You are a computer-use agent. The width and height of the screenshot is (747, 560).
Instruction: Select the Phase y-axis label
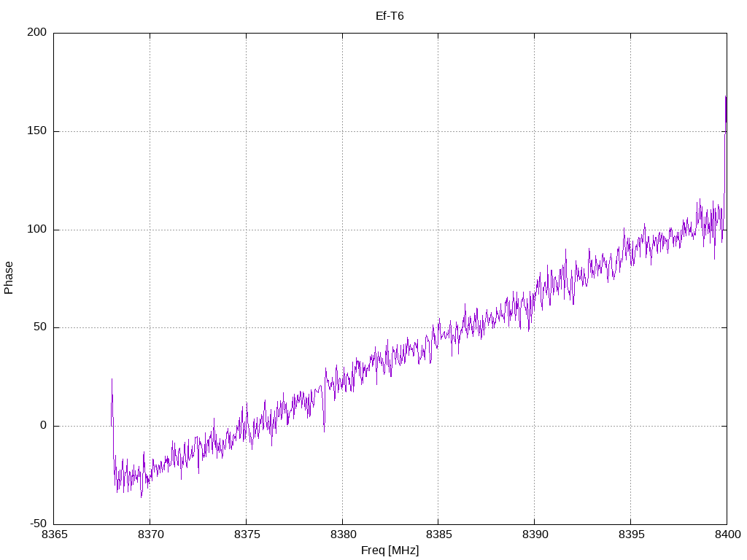click(x=9, y=278)
